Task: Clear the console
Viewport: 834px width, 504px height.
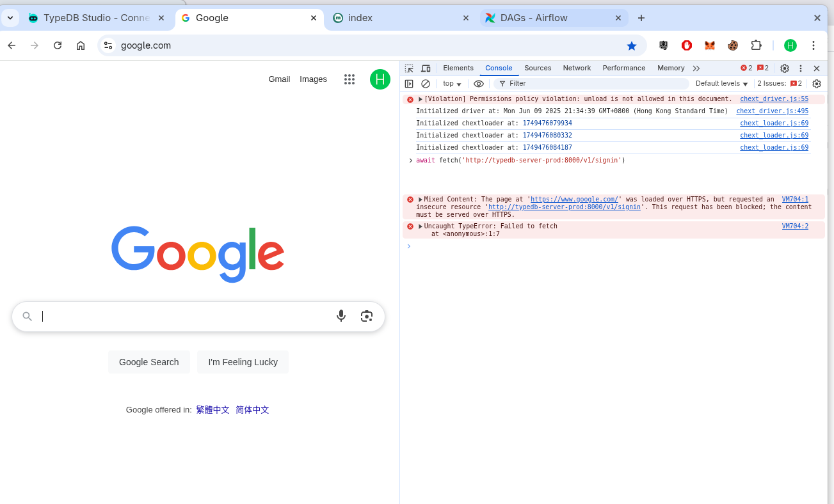Action: coord(426,84)
